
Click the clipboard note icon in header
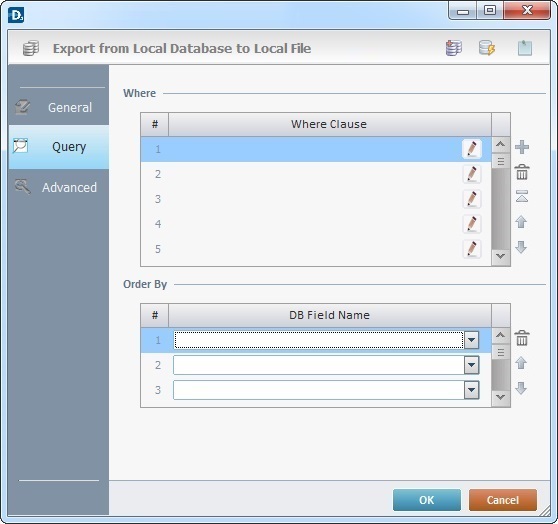click(525, 48)
